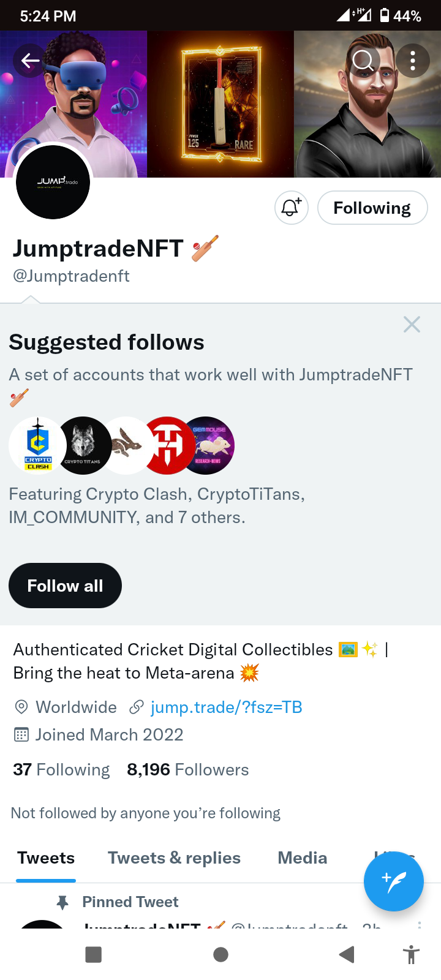Compose a new tweet with floating button
Screen dimensions: 441x980
pos(393,881)
